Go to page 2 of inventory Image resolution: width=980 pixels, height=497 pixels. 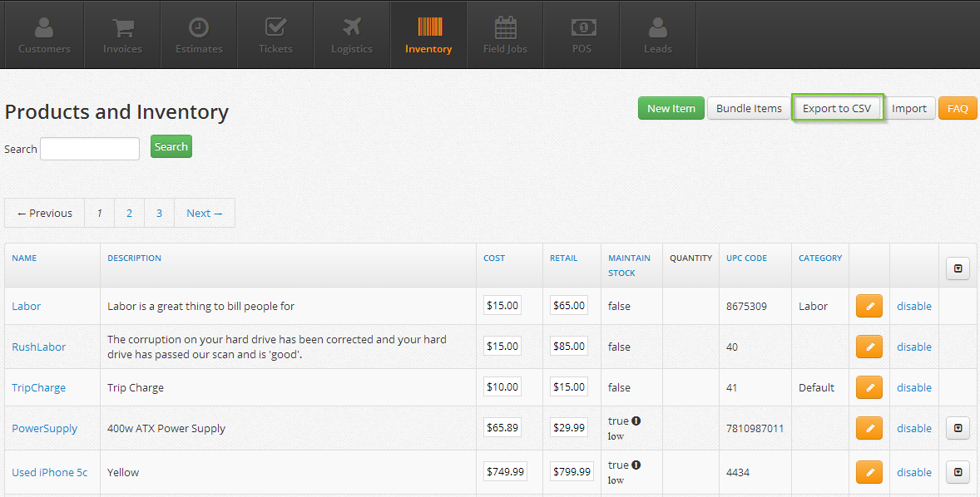click(x=130, y=213)
